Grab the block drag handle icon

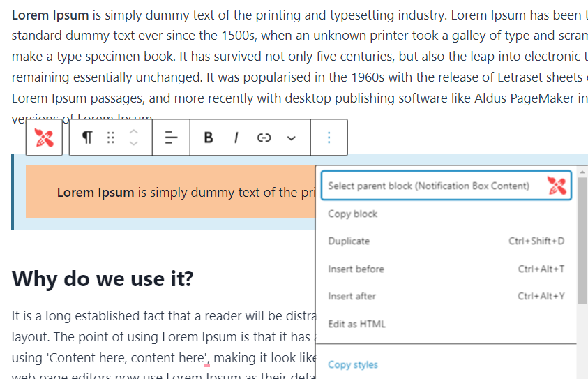(x=110, y=138)
